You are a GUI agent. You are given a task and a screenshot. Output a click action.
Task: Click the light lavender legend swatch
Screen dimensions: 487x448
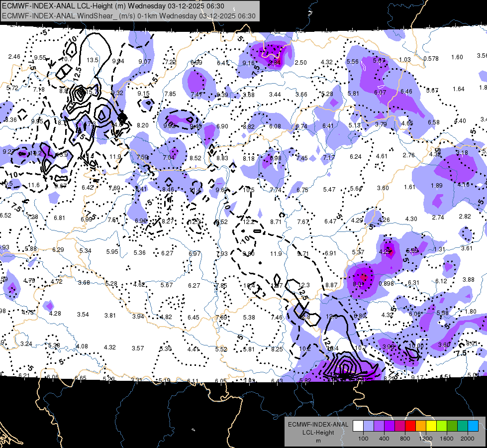369,426
